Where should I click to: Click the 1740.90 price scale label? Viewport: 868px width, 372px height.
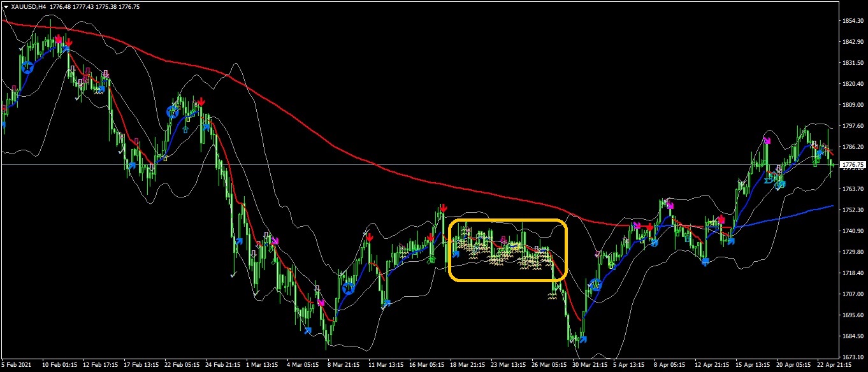(852, 231)
